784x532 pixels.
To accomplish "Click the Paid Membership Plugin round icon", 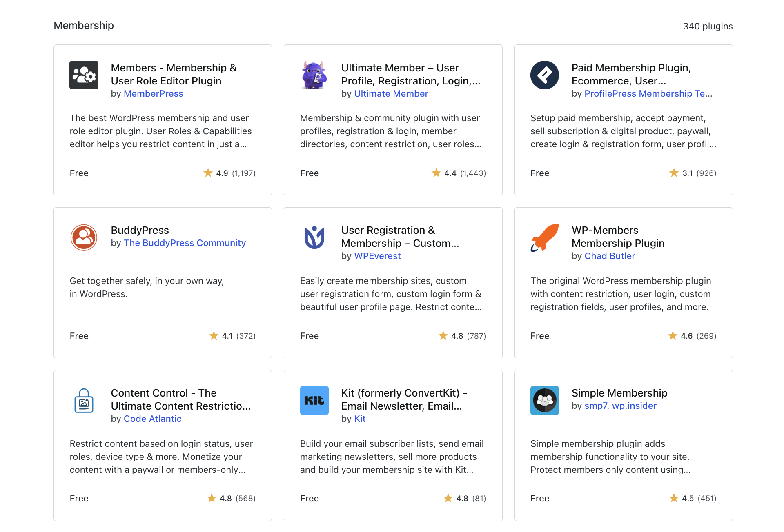I will (x=544, y=75).
